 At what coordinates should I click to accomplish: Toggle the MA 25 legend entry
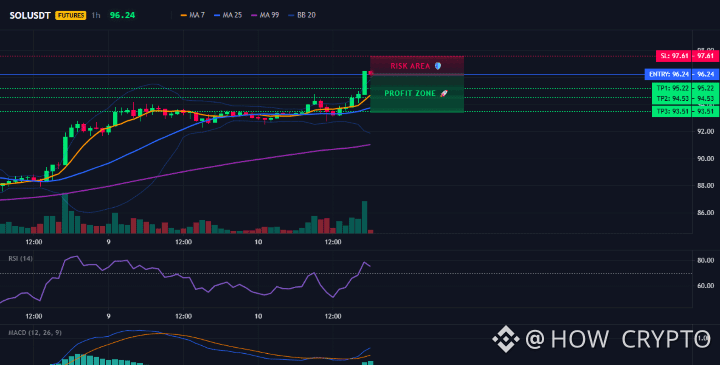(228, 15)
